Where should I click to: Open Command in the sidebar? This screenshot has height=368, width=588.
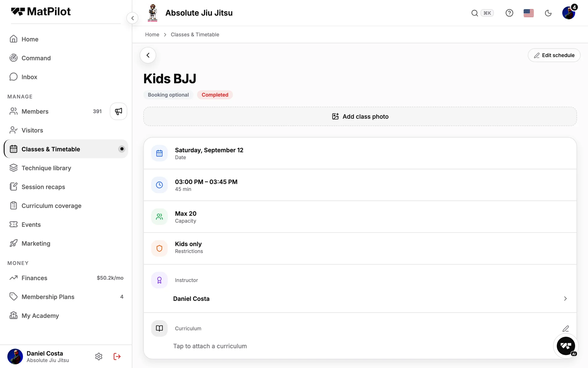[x=66, y=58]
